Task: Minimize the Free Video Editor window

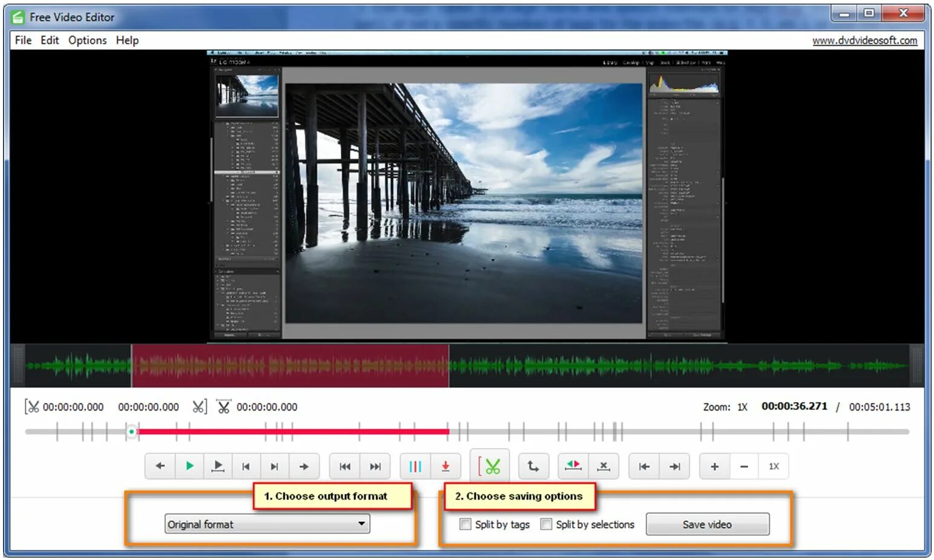Action: 844,14
